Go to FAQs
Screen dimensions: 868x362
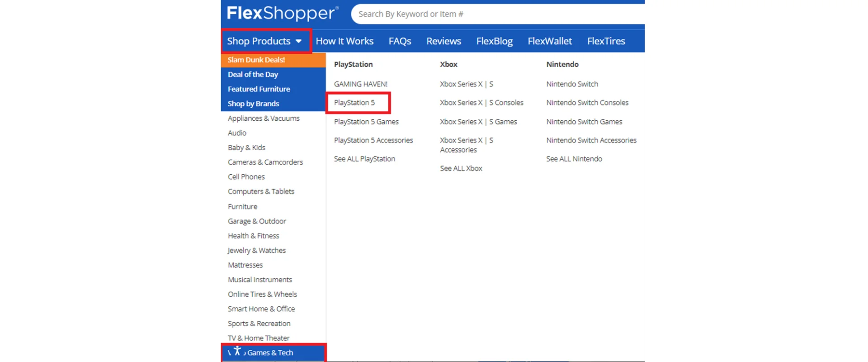point(400,41)
